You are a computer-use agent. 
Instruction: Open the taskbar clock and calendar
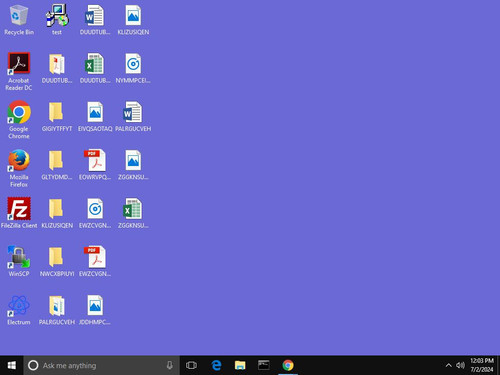tap(482, 365)
